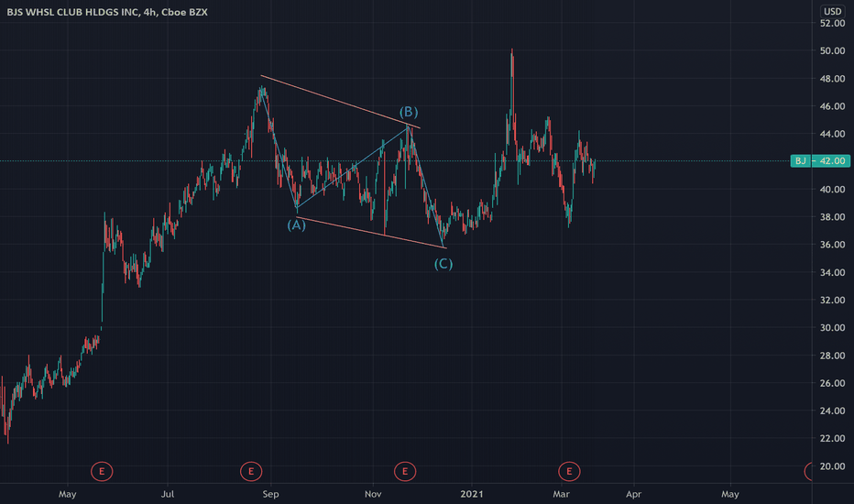Click the Nov date axis label
Screen dimensions: 854x504
pyautogui.click(x=373, y=494)
